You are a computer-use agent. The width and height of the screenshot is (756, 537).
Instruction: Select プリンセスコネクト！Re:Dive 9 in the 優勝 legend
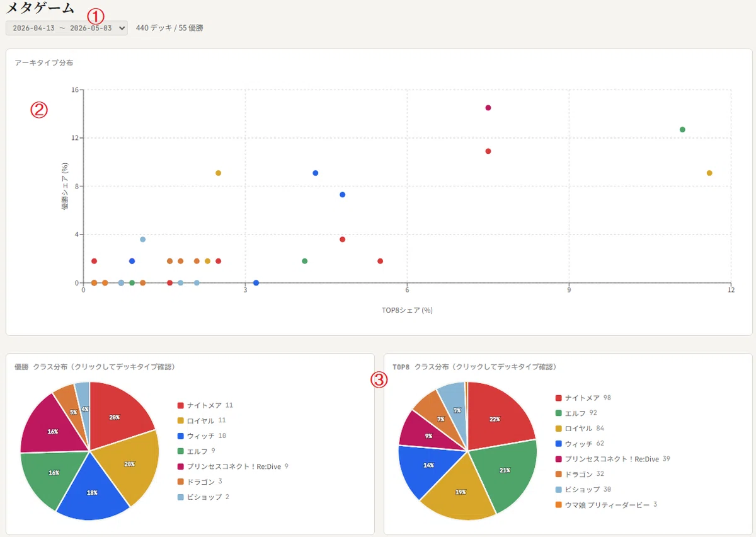233,466
